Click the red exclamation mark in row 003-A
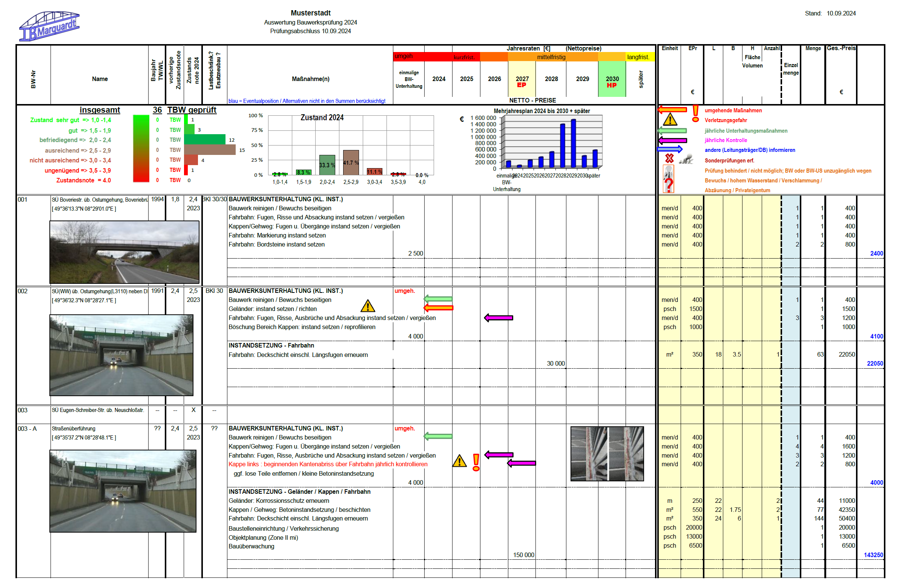This screenshot has width=902, height=588. (476, 462)
